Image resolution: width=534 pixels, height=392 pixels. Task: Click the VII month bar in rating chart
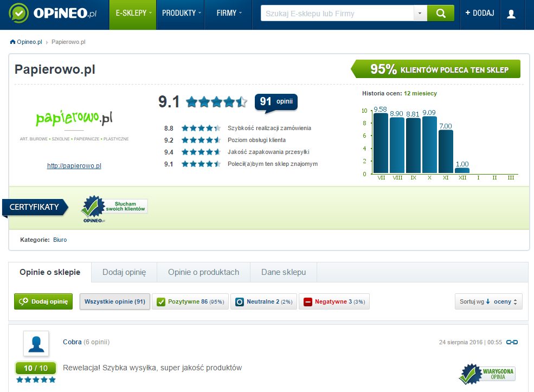tap(381, 143)
